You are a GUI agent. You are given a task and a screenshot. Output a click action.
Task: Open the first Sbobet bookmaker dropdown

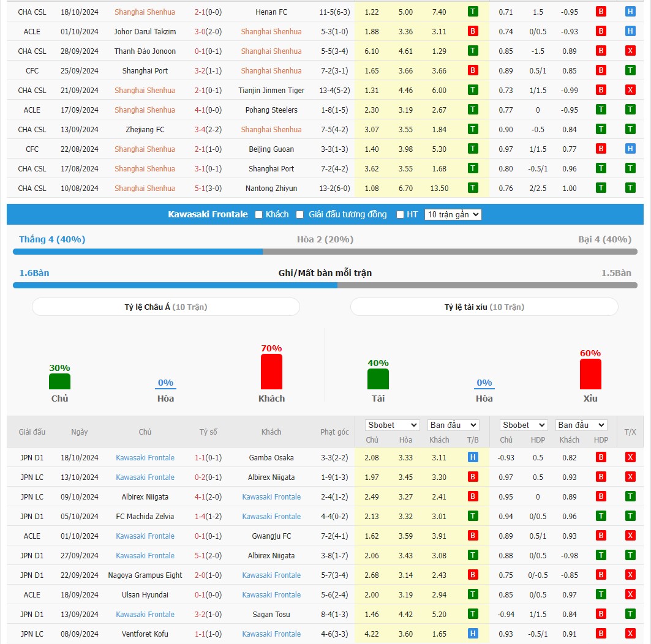[393, 425]
